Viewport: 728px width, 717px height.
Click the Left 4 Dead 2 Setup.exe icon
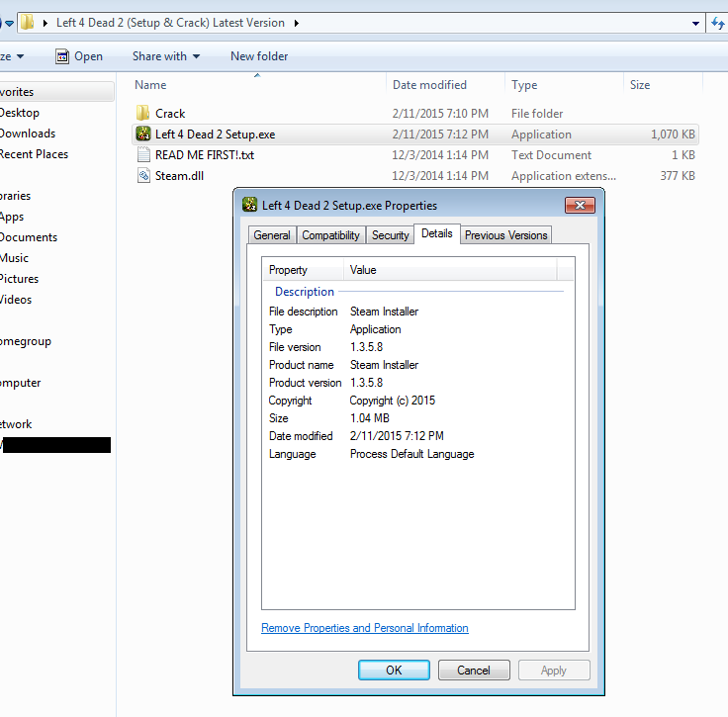(x=142, y=134)
